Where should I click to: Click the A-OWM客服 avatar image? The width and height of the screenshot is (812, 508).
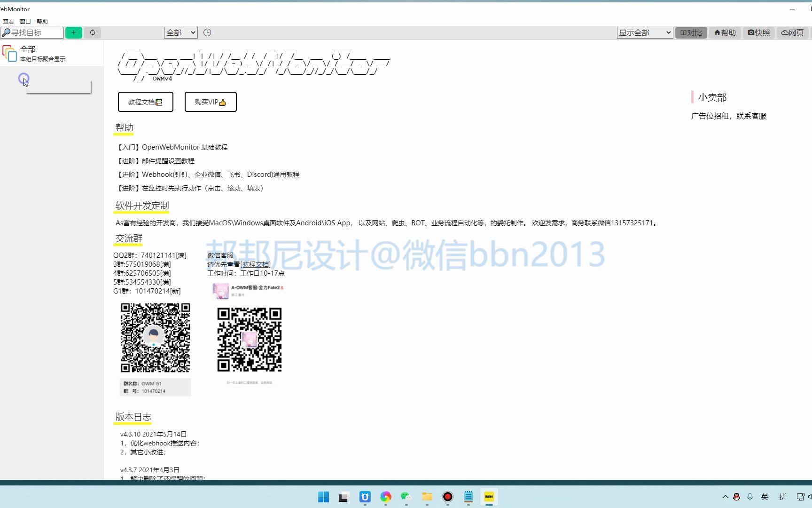220,291
